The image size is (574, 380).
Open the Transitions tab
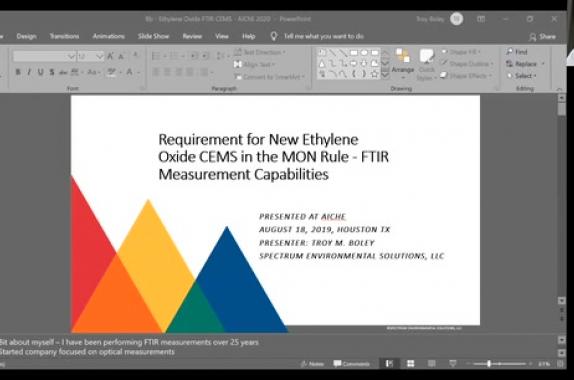tap(64, 36)
